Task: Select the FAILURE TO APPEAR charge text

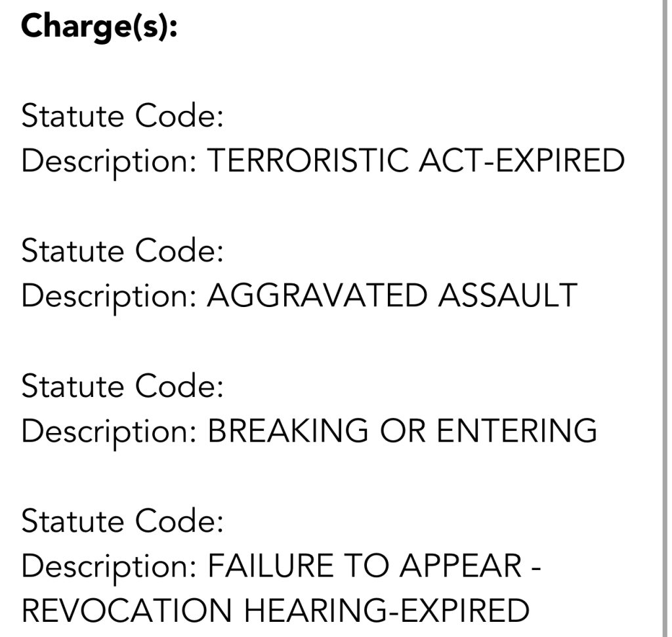Action: (x=373, y=565)
